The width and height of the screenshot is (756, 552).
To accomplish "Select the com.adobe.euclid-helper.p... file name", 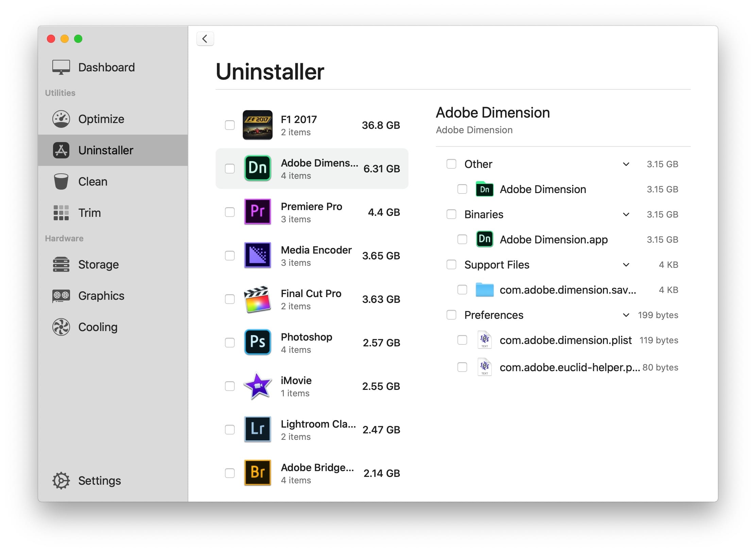I will click(x=570, y=367).
